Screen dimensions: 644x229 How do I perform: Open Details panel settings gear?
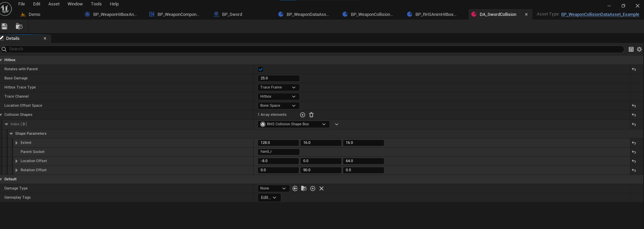639,49
